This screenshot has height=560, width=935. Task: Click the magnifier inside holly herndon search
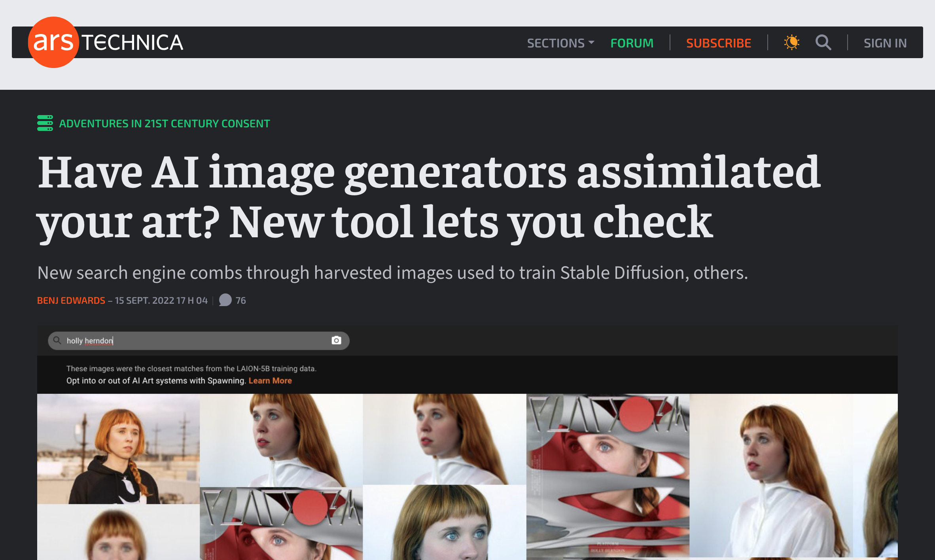point(57,341)
